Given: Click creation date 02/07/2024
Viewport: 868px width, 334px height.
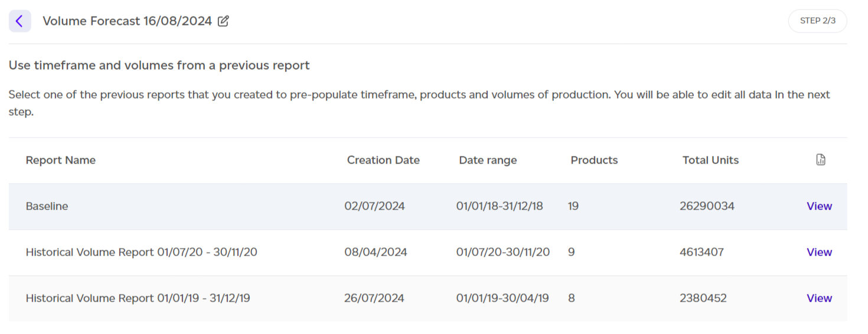Looking at the screenshot, I should point(374,206).
